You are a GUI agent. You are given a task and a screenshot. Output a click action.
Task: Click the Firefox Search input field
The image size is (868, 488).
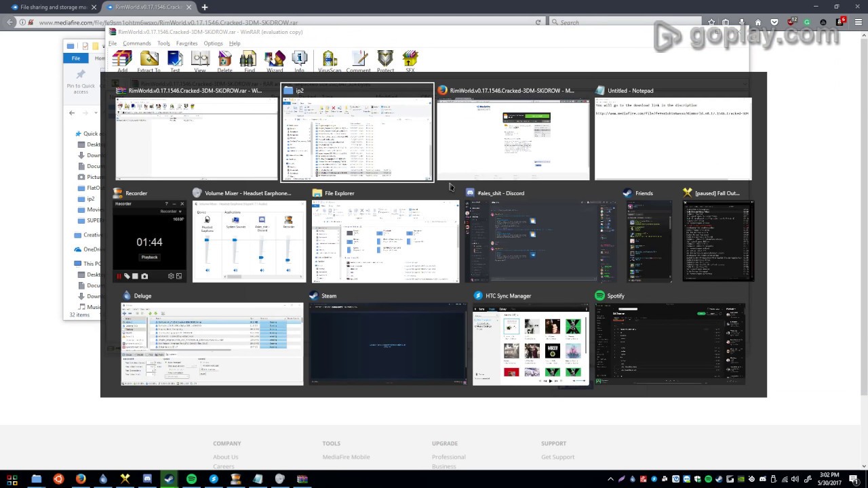coord(624,22)
